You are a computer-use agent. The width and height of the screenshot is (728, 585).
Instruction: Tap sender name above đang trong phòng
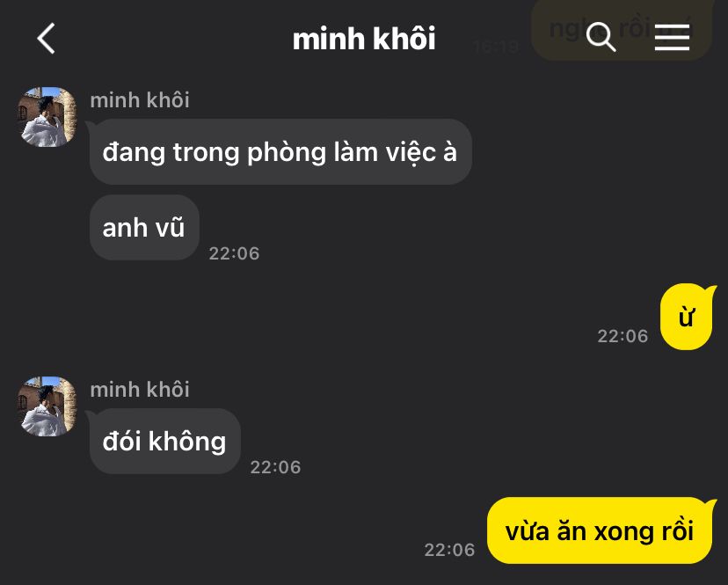click(140, 100)
